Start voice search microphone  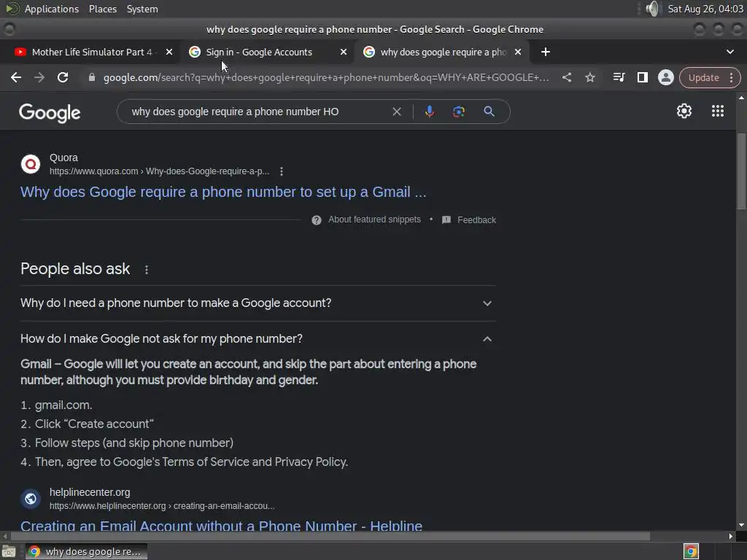coord(429,112)
